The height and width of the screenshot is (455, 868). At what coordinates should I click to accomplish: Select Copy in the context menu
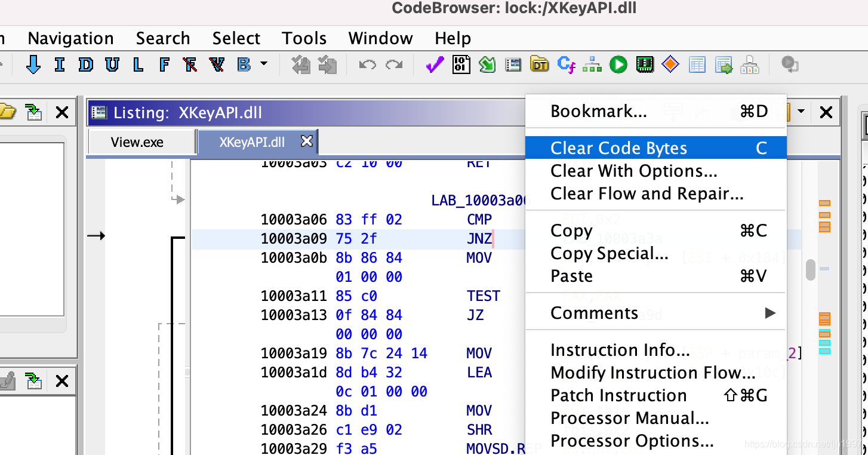(656, 230)
